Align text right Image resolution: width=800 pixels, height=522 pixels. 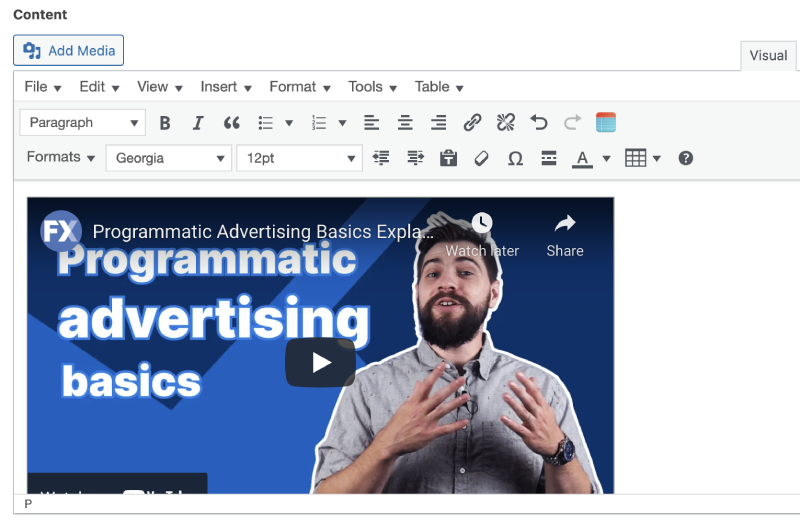click(x=438, y=122)
